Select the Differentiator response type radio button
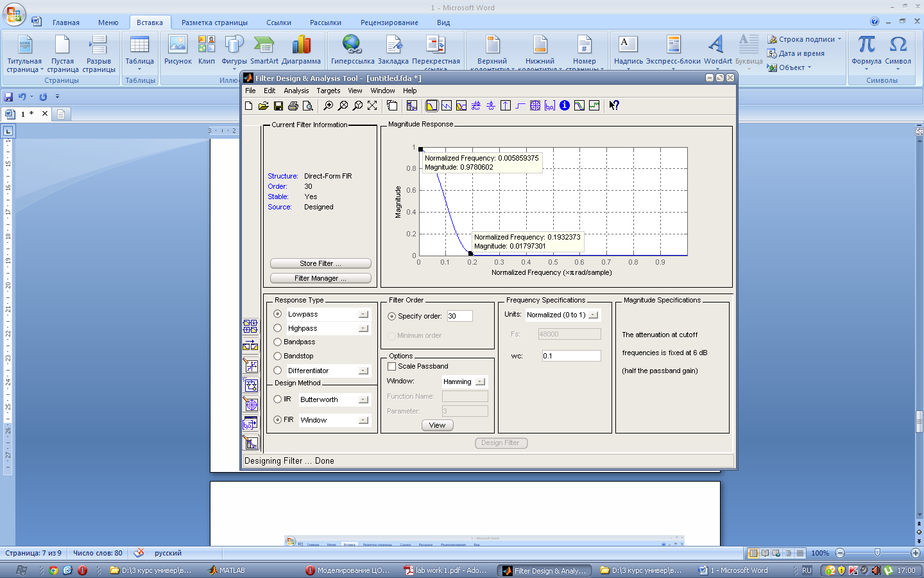This screenshot has width=924, height=578. tap(278, 371)
